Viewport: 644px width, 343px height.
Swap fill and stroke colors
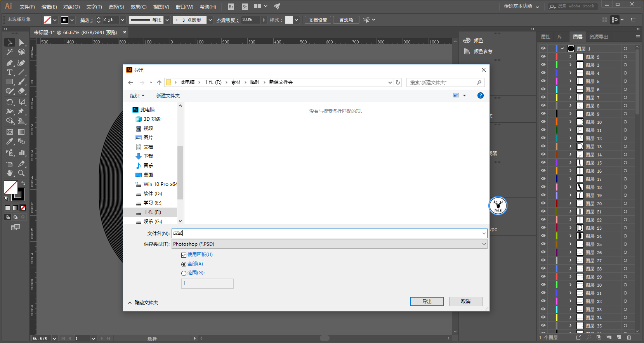click(x=23, y=183)
